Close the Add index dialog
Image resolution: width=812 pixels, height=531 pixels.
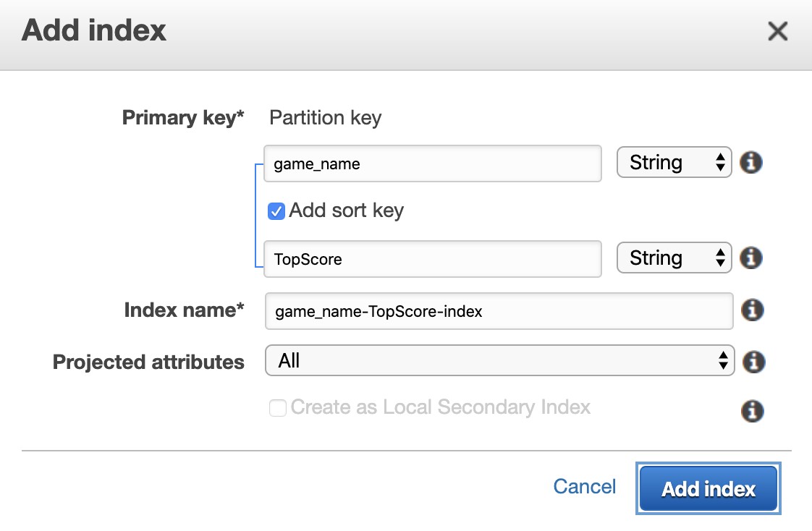pos(777,32)
